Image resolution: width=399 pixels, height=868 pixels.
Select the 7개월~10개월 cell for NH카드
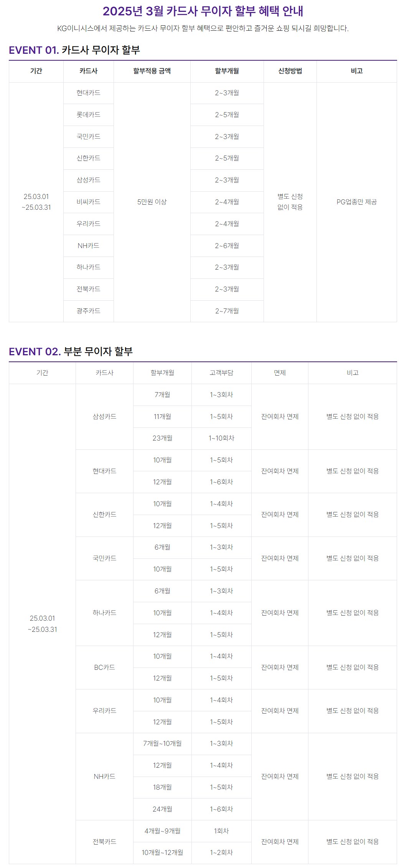tap(162, 744)
